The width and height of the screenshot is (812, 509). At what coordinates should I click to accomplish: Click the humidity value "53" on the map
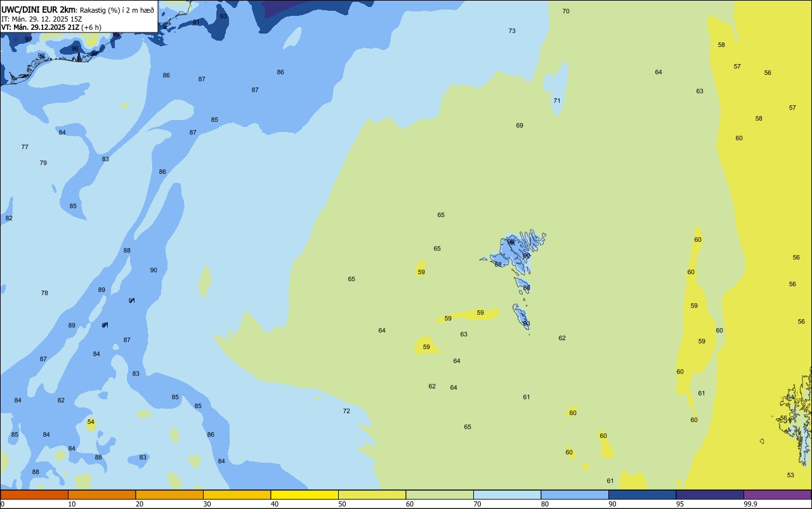[790, 475]
